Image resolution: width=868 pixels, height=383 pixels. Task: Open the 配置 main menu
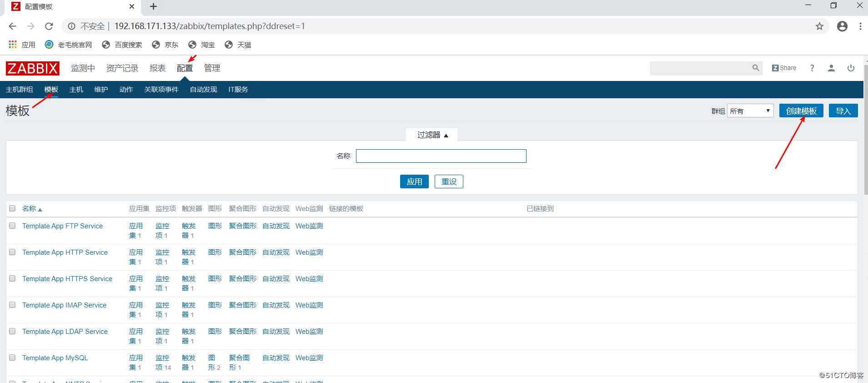[x=185, y=68]
